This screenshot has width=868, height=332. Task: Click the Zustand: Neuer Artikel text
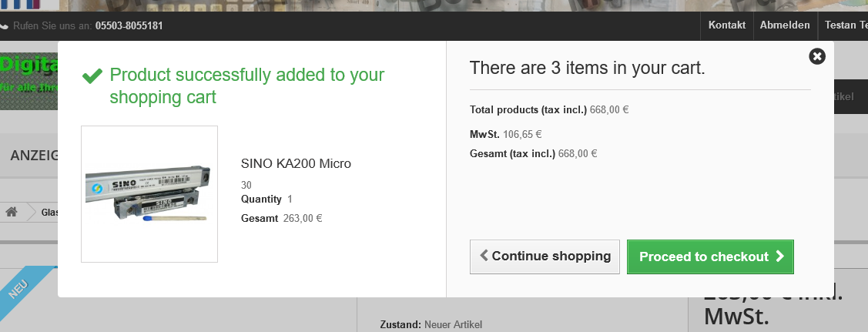[x=431, y=324]
